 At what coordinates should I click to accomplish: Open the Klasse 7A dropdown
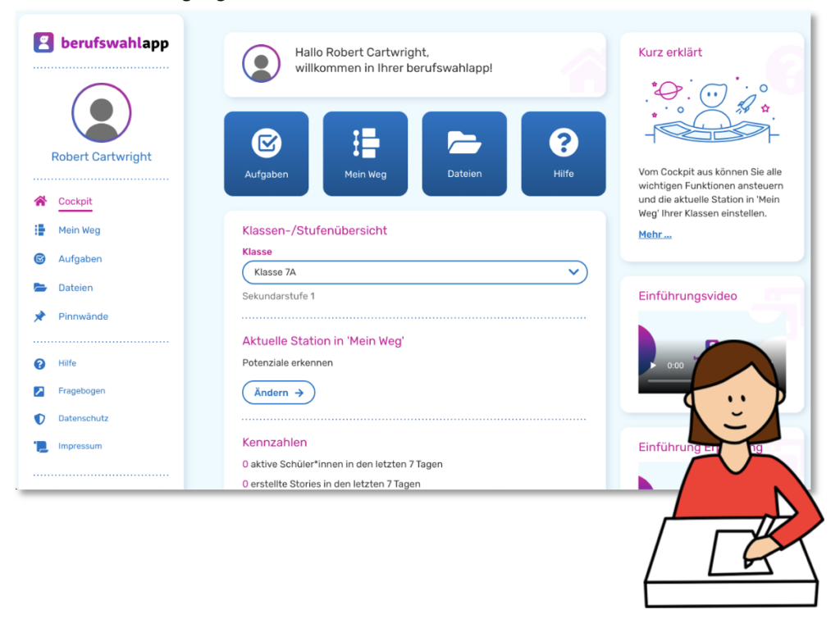click(414, 272)
